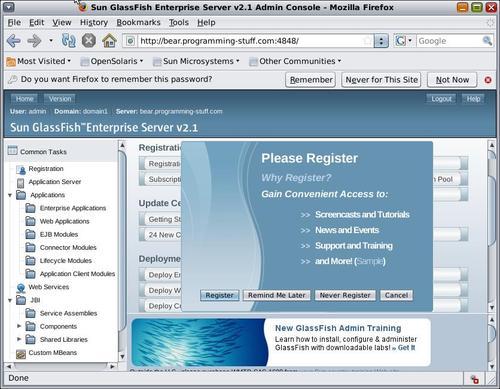Click the Applications folder icon
500x389 pixels.
click(x=21, y=195)
